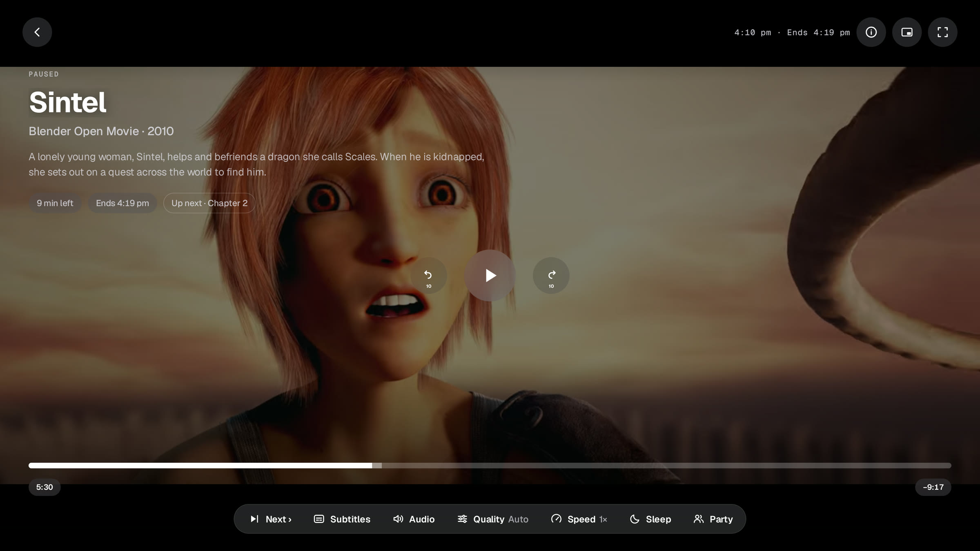Set a Sleep timer
The image size is (980, 551).
click(650, 519)
